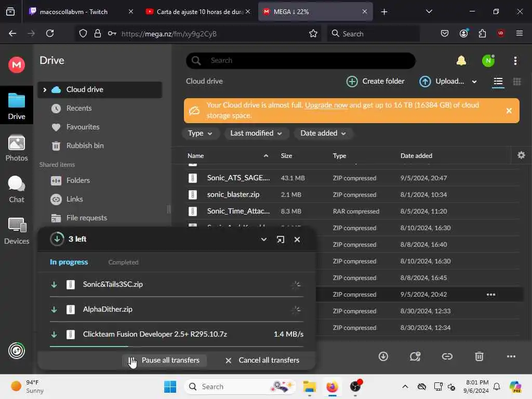Expand the Cloud drive tree chevron

45,89
